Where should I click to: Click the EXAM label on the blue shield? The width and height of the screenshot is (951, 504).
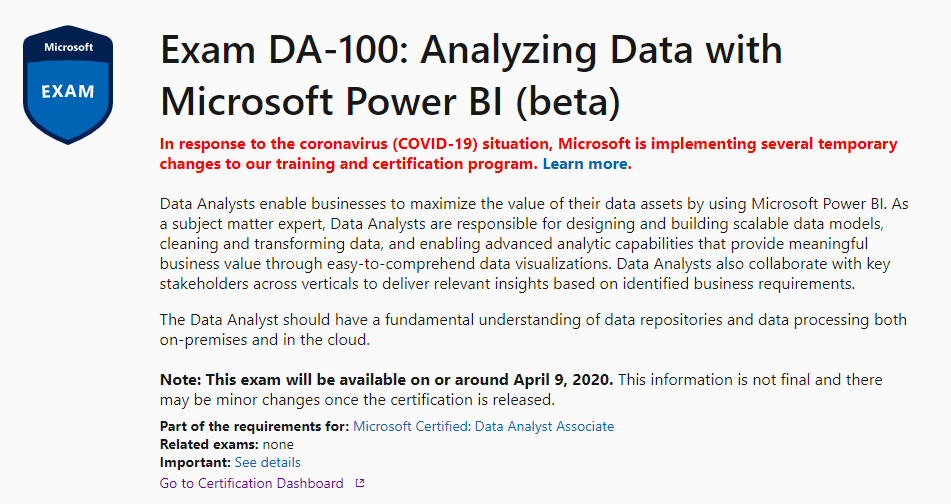68,92
